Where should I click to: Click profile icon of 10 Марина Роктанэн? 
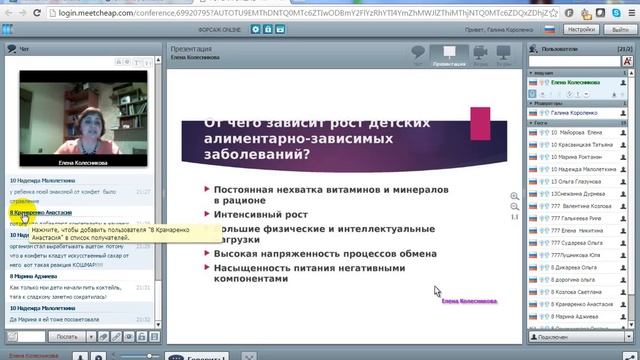tap(623, 157)
